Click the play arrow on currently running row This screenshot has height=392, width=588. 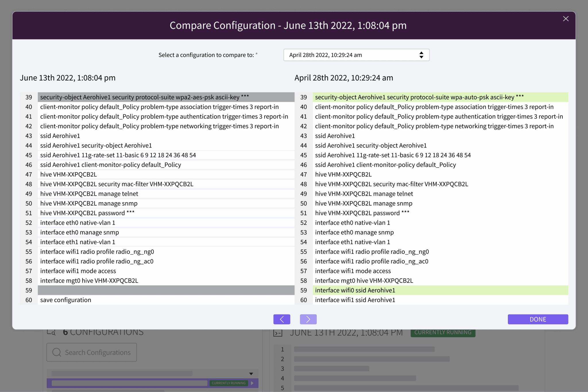point(252,383)
